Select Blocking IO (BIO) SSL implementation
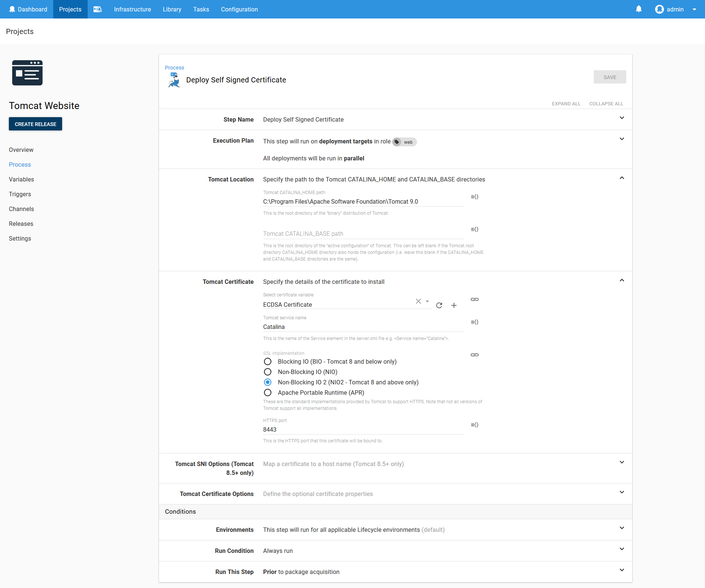Image resolution: width=705 pixels, height=588 pixels. click(x=268, y=361)
